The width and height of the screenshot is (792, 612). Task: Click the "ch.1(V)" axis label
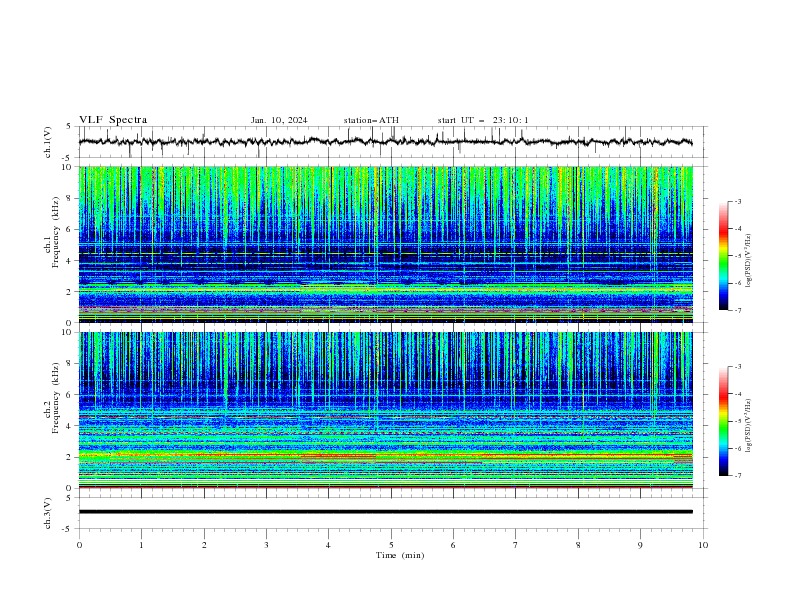click(x=48, y=142)
